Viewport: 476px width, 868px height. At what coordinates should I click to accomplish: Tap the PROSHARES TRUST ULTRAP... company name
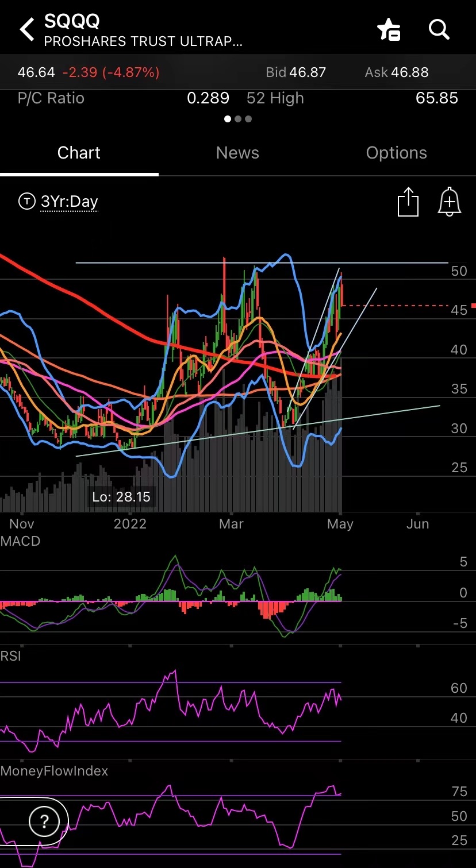[x=143, y=42]
